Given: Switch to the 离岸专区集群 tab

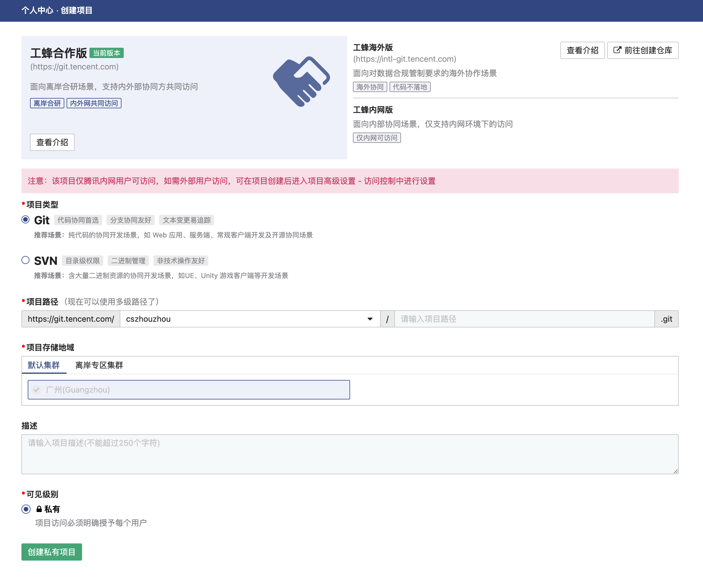Looking at the screenshot, I should [99, 365].
